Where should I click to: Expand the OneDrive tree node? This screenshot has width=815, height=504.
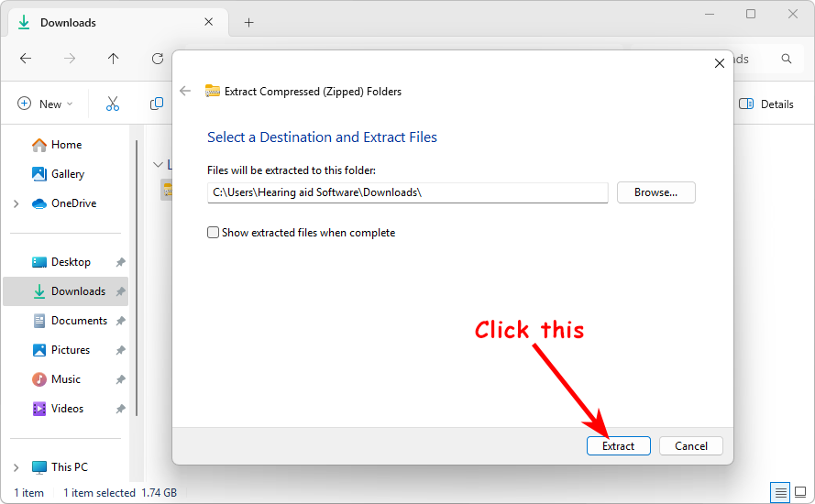pos(17,203)
